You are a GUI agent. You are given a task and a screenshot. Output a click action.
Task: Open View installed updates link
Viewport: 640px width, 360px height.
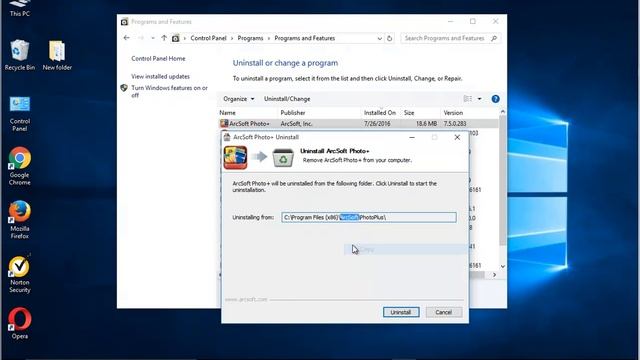click(x=160, y=76)
